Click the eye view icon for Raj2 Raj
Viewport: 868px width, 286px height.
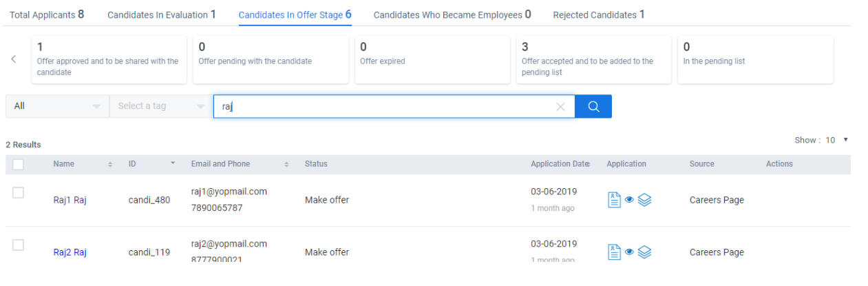[629, 252]
